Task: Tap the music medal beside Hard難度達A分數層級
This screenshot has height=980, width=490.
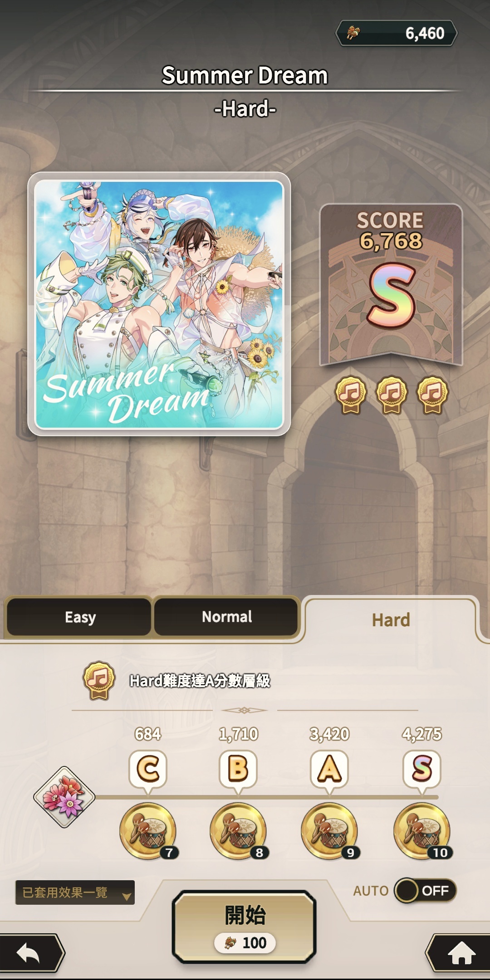Action: point(98,680)
